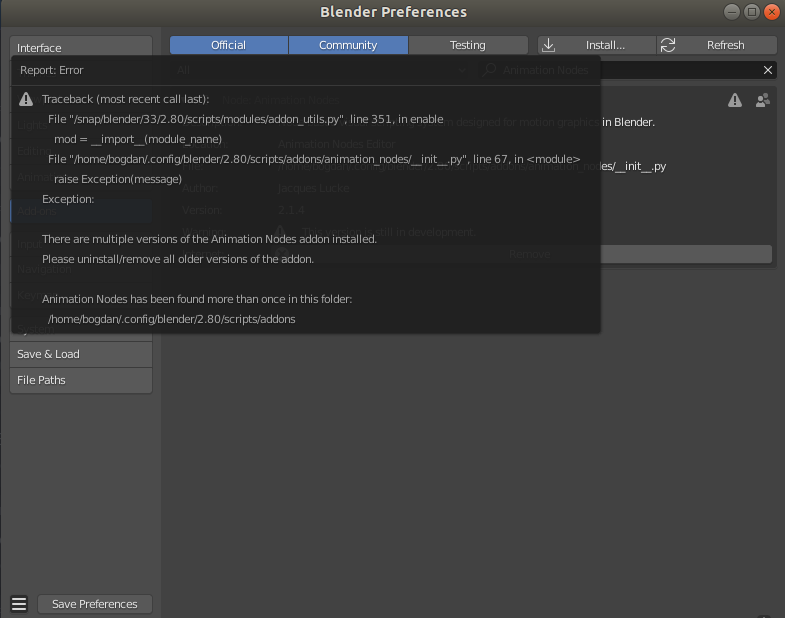The width and height of the screenshot is (785, 618).
Task: Click the '__init__.py' file path text at right
Action: click(x=633, y=166)
